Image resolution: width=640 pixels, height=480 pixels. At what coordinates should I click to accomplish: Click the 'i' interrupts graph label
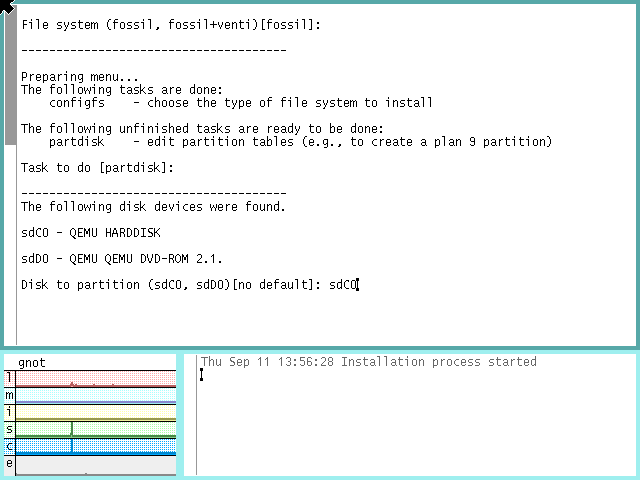(x=10, y=411)
